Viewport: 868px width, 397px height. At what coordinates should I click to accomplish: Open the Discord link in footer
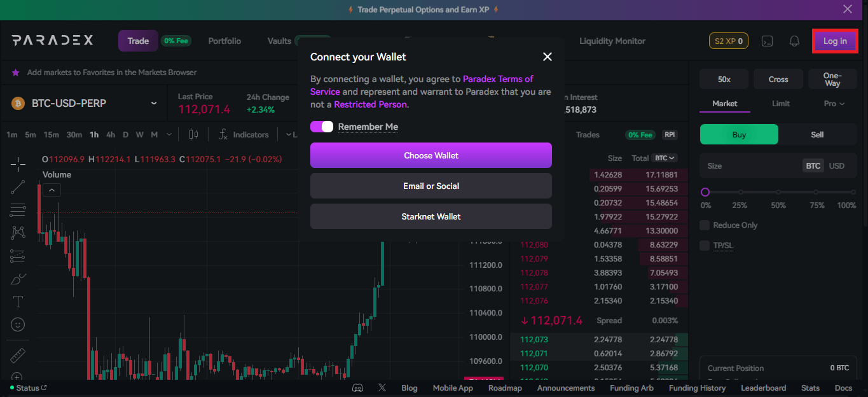tap(358, 388)
